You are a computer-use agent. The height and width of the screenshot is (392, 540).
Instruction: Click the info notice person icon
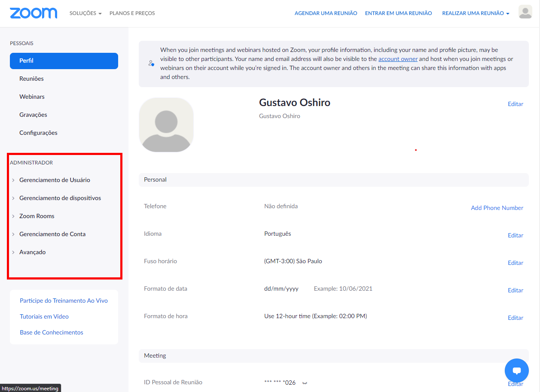coord(151,64)
